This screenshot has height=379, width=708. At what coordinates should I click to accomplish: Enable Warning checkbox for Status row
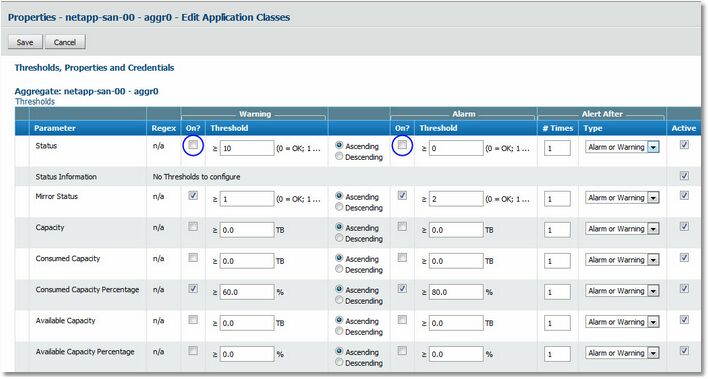(193, 145)
